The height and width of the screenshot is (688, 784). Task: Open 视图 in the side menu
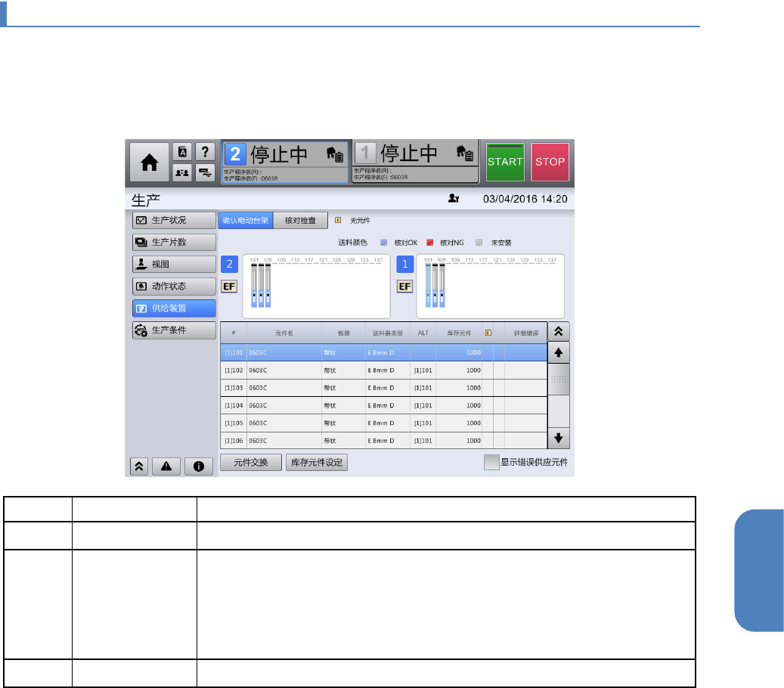[x=174, y=264]
